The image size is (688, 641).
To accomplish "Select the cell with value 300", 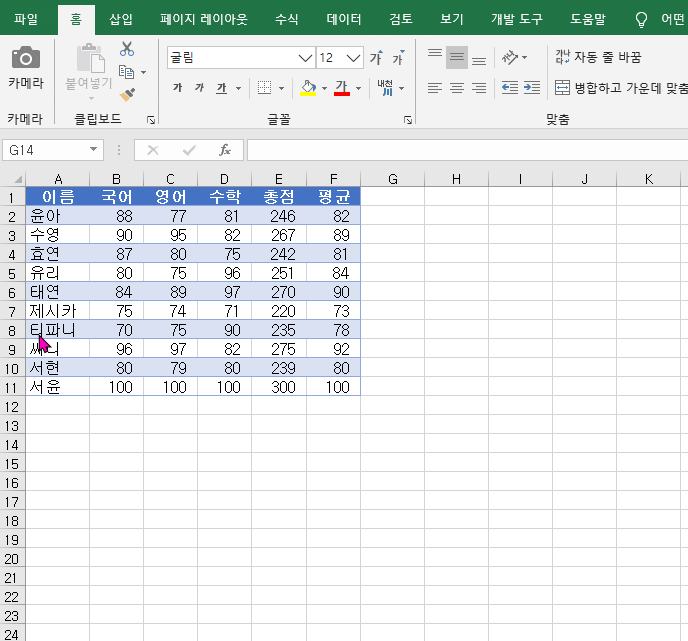I will point(279,387).
